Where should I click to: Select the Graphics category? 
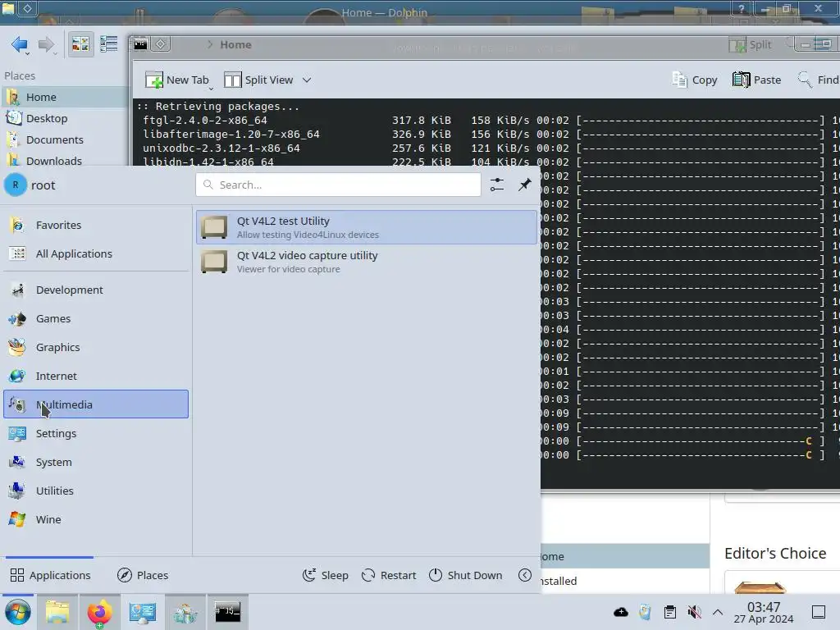click(x=96, y=347)
